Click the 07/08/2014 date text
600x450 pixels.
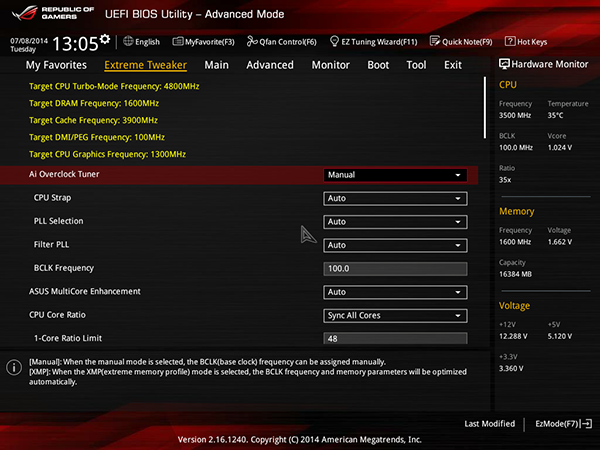point(29,41)
